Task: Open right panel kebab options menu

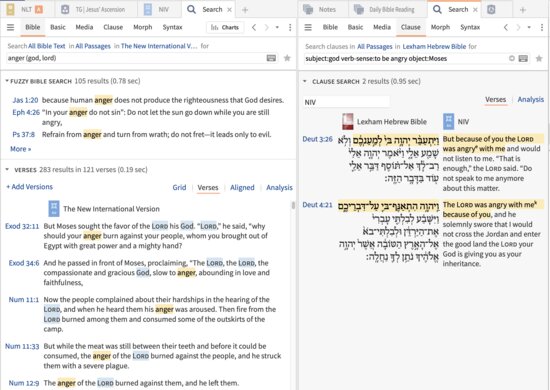Action: pyautogui.click(x=542, y=27)
